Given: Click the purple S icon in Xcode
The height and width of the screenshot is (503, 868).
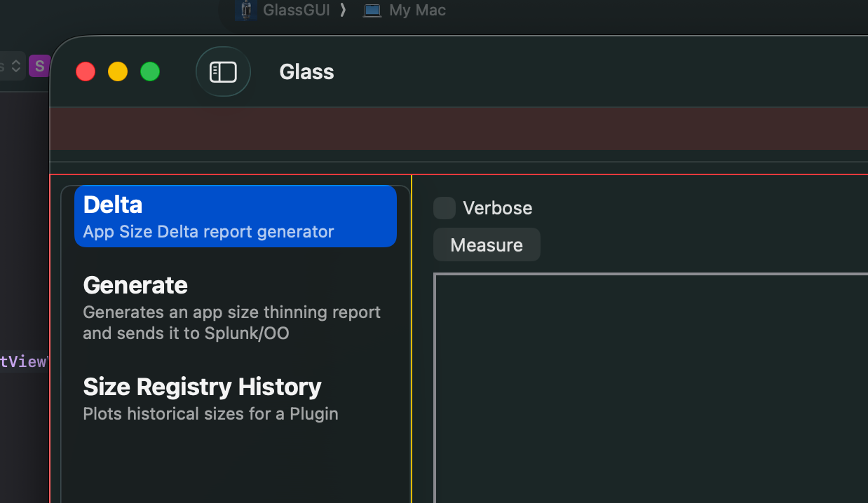Looking at the screenshot, I should pos(39,67).
